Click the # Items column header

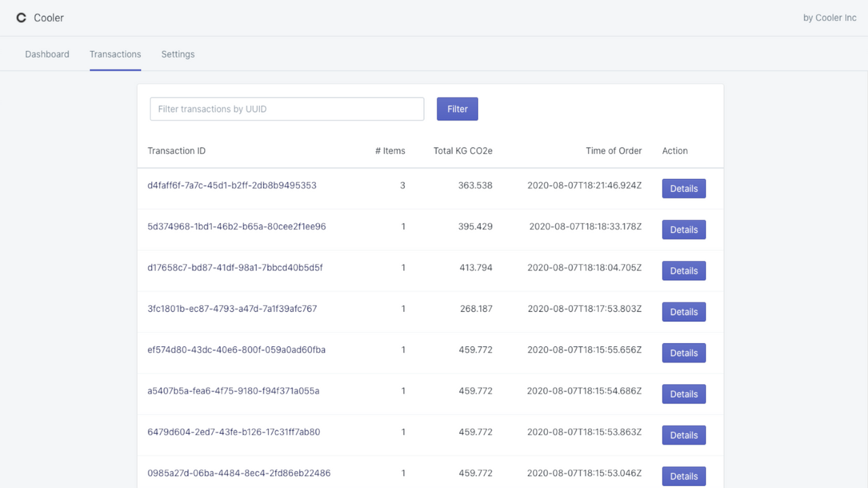pyautogui.click(x=390, y=150)
